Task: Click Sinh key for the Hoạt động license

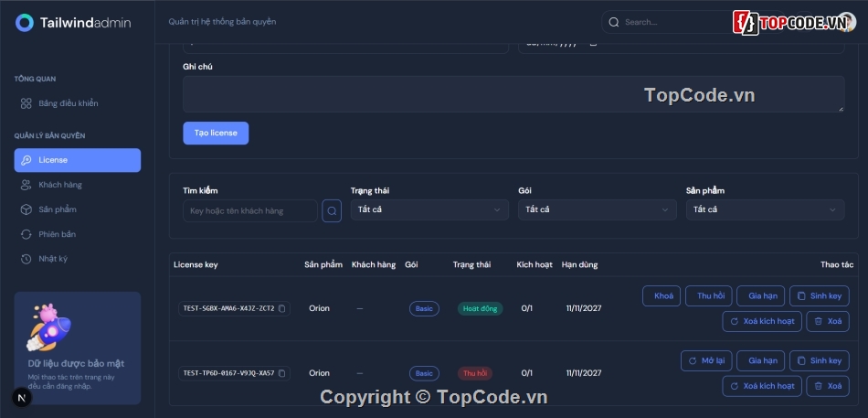Action: [x=820, y=296]
